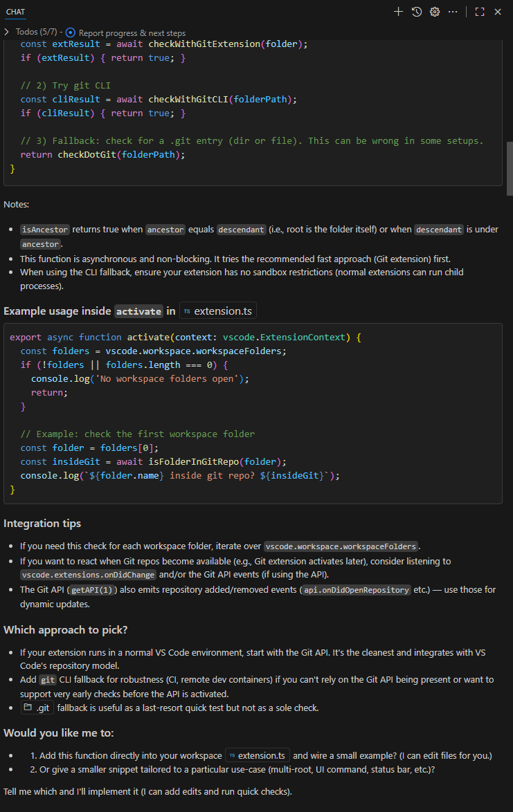Expand the Todos (5/7) list
The height and width of the screenshot is (812, 513).
[x=7, y=33]
